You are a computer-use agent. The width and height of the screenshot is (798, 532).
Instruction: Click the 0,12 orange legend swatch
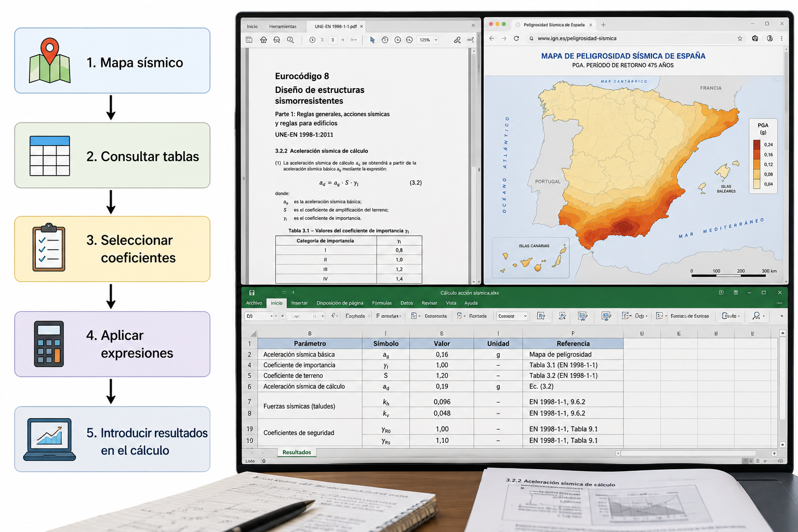[x=757, y=164]
